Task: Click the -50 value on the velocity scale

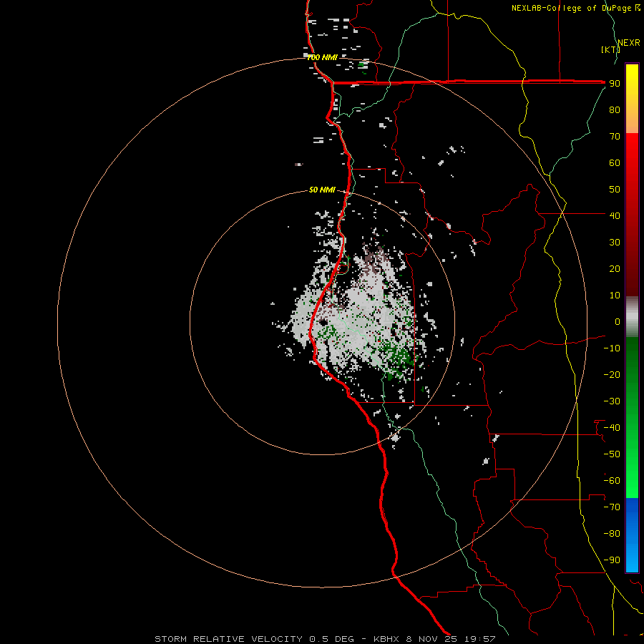Action: [x=612, y=454]
